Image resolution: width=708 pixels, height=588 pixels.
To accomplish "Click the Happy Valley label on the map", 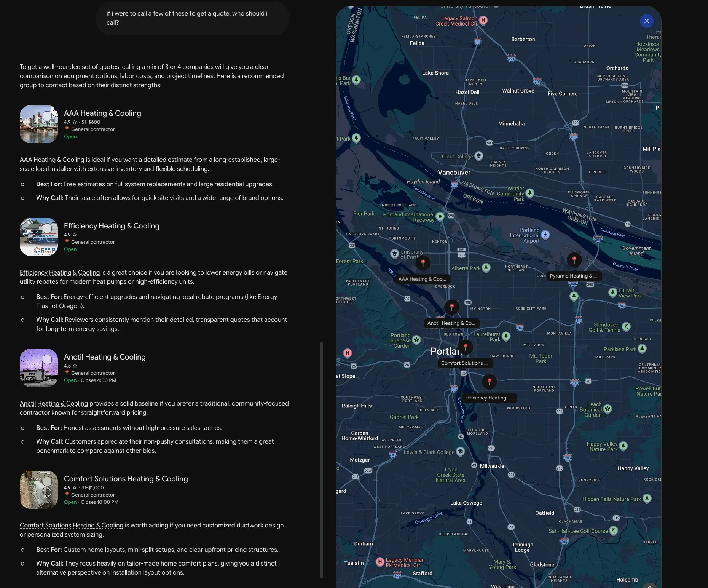I will [x=633, y=468].
